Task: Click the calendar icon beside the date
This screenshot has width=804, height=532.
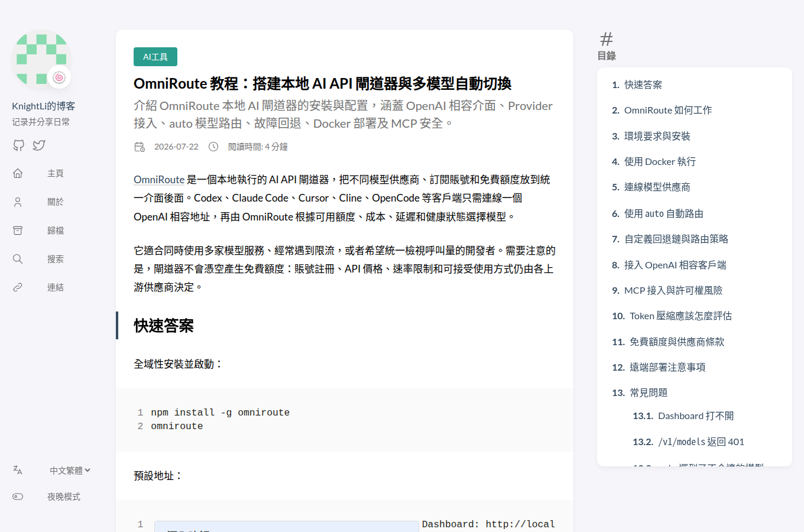Action: [140, 147]
